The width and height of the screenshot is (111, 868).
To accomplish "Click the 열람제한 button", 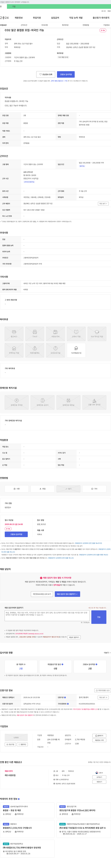I will (22, 744).
